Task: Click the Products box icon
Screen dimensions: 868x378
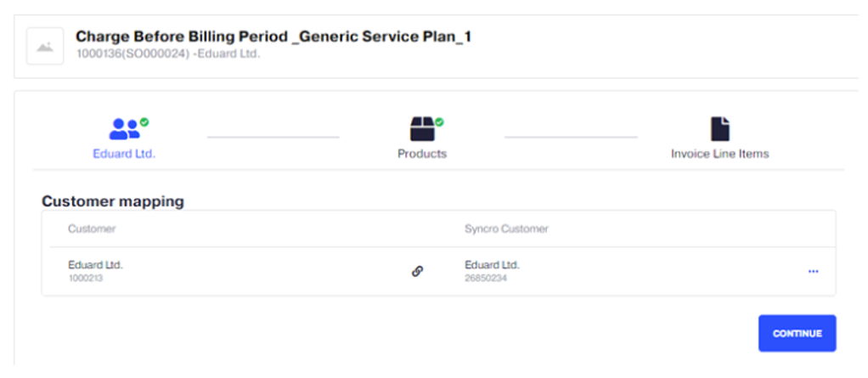Action: pyautogui.click(x=422, y=129)
